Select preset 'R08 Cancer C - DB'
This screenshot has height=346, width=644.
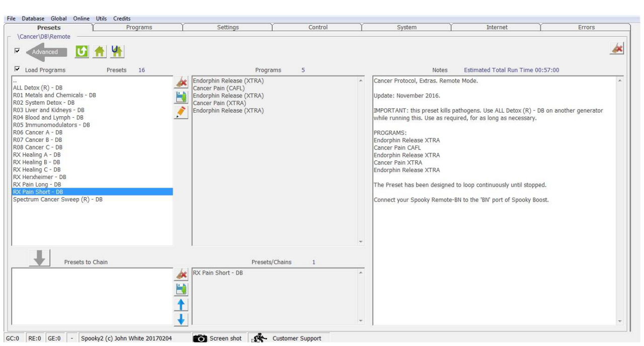(x=92, y=147)
